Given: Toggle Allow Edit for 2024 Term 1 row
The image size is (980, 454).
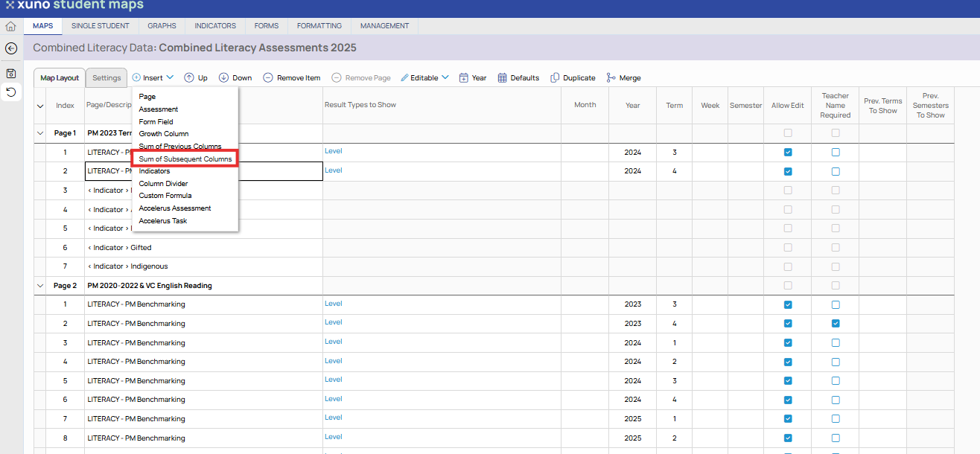Looking at the screenshot, I should (788, 342).
